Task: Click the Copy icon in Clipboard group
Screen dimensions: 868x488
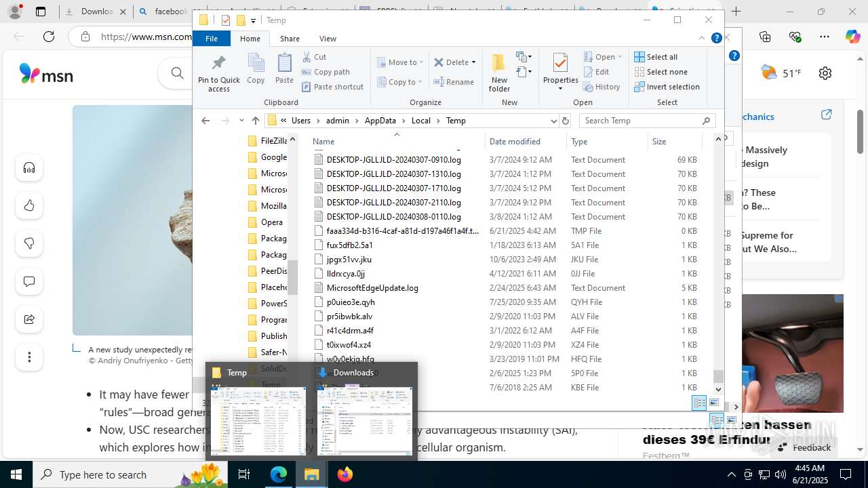Action: pyautogui.click(x=256, y=69)
